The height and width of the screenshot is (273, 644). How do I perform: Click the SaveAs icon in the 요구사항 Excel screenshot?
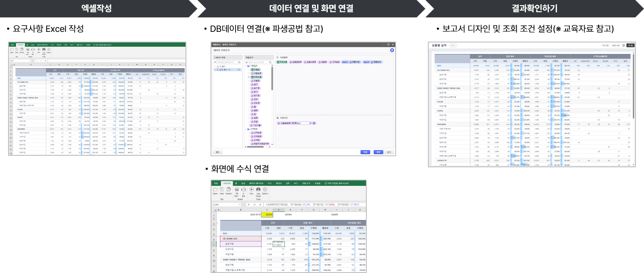(22, 49)
